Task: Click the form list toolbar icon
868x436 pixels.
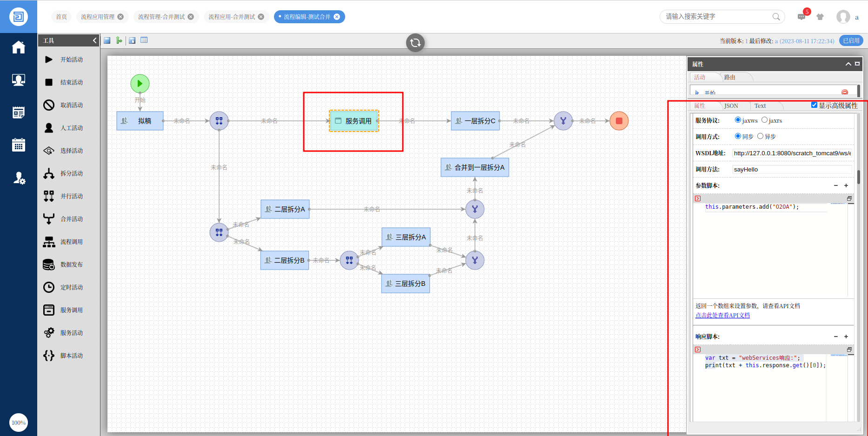Action: click(x=144, y=40)
